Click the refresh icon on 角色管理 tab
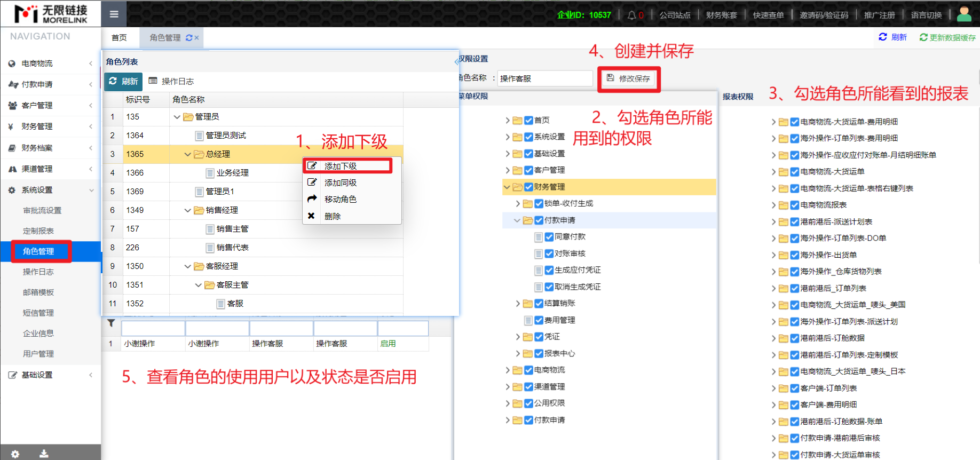The height and width of the screenshot is (460, 980). 189,38
